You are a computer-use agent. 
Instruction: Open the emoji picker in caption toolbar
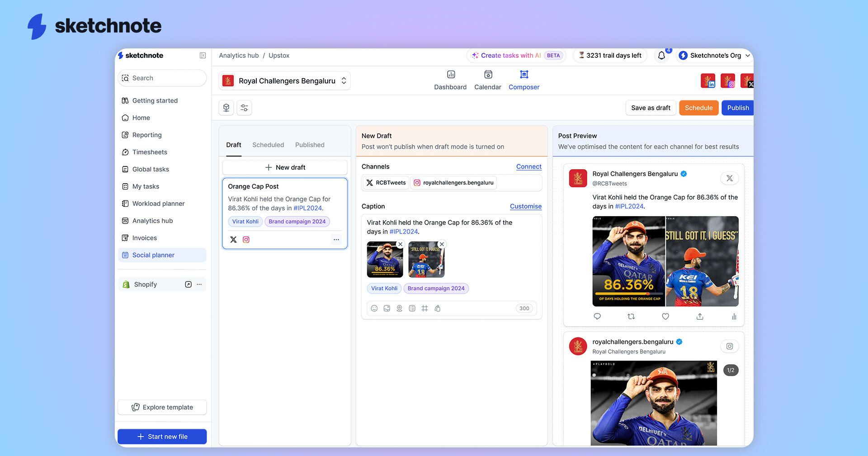tap(374, 309)
